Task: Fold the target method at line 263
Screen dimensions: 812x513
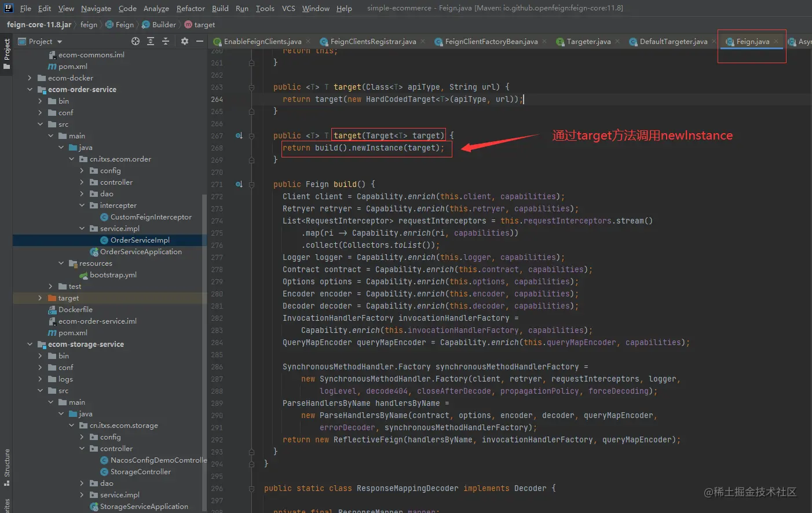Action: click(x=251, y=87)
